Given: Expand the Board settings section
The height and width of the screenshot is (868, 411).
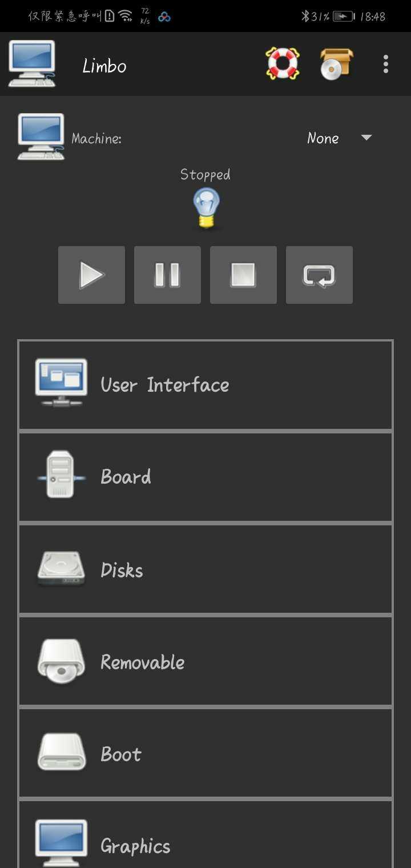Looking at the screenshot, I should (x=205, y=477).
